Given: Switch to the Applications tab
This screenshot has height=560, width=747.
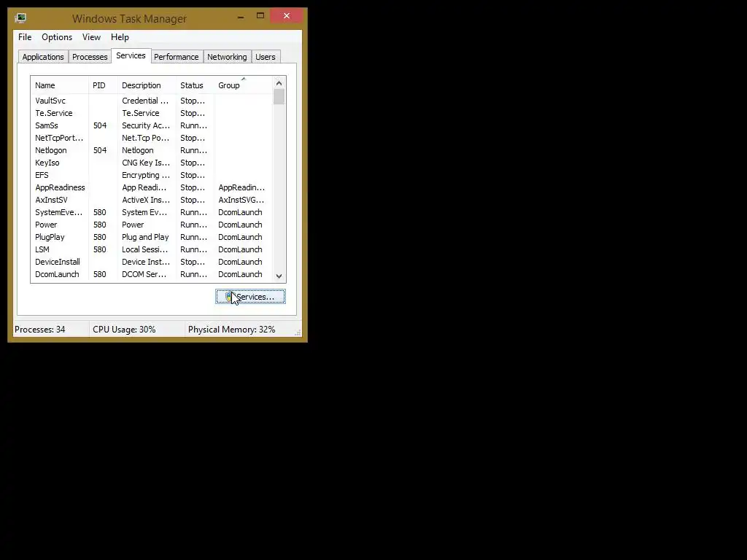Looking at the screenshot, I should 43,57.
